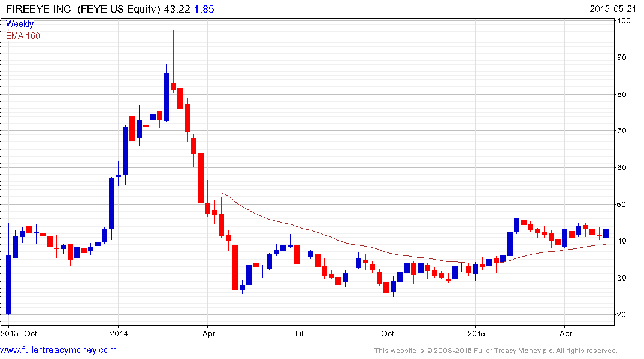Viewport: 644px width, 359px height.
Task: Click the (FEYE US Equity) ticker text
Action: point(118,9)
